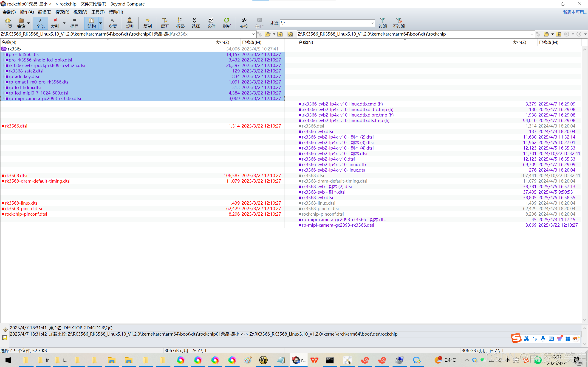Image resolution: width=588 pixels, height=367 pixels.
Task: Select rk3568-pinctrl.dtsi in the left pane
Action: [23, 209]
